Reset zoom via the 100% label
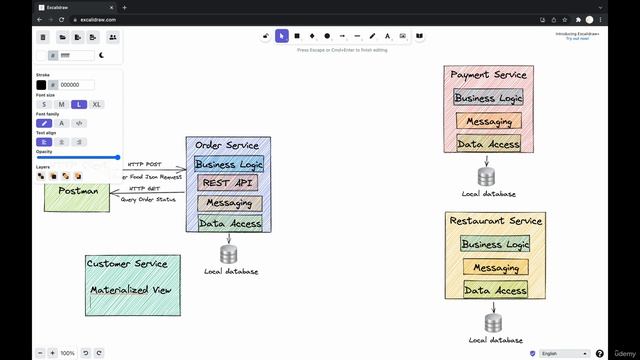This screenshot has width=640, height=360. coord(67,353)
